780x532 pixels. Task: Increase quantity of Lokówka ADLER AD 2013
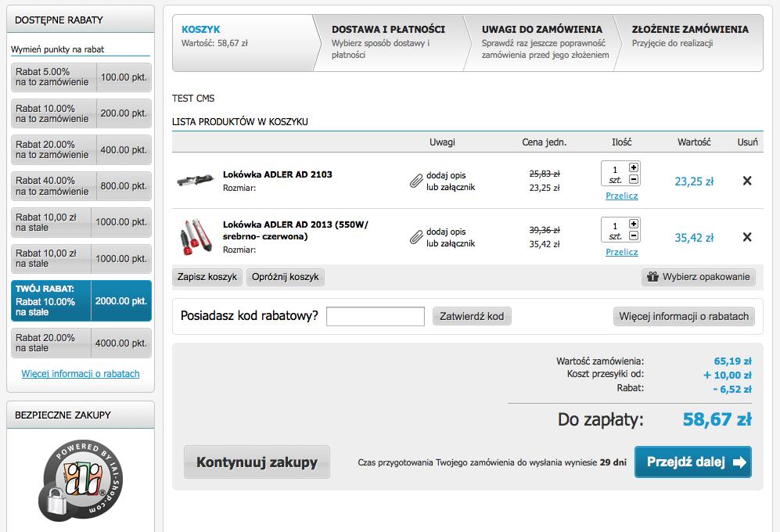click(633, 224)
